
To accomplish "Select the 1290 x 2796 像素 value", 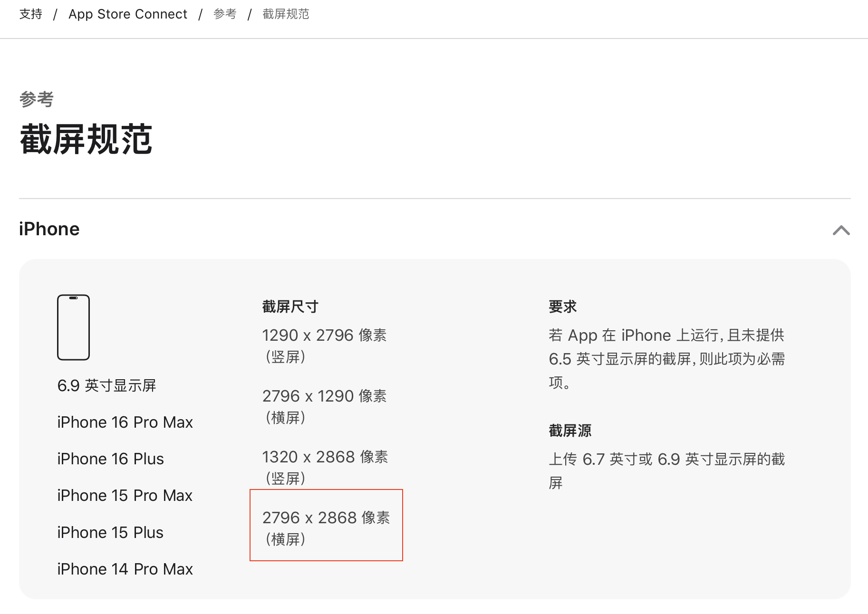I will coord(325,335).
